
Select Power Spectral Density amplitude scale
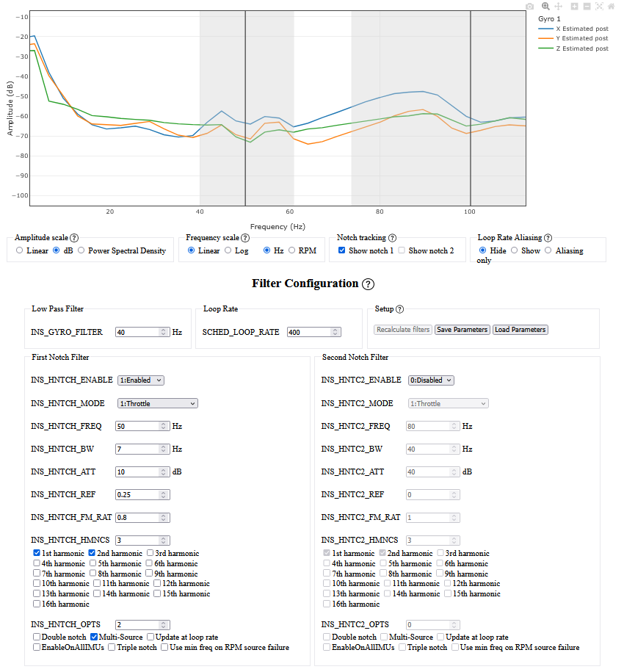pos(81,250)
